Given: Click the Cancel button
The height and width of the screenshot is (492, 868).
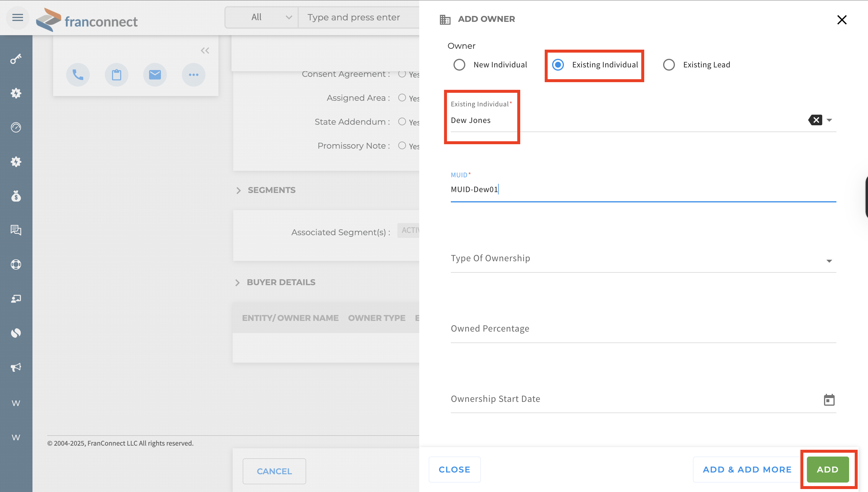Looking at the screenshot, I should 274,471.
